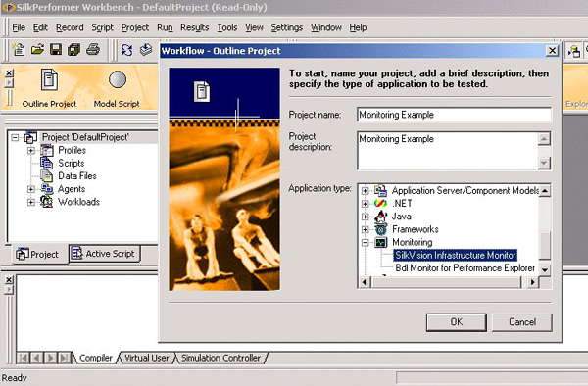Open the Script menu
588x386 pixels.
(x=102, y=27)
